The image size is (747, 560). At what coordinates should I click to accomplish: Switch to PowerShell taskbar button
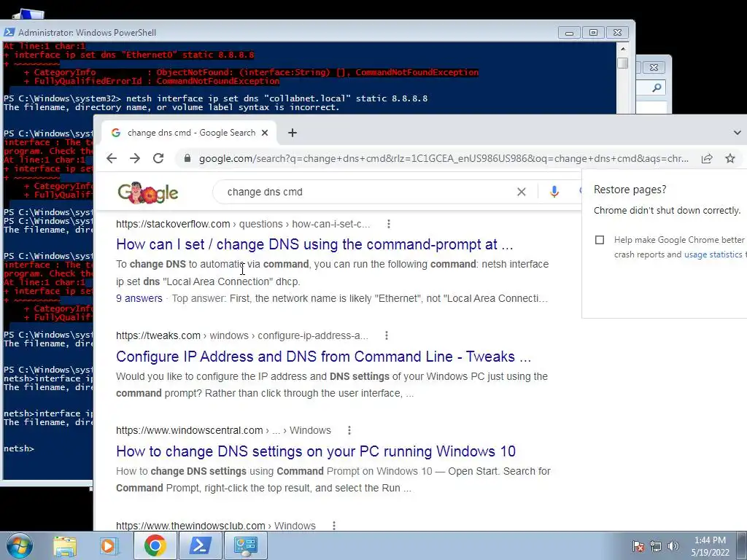tap(201, 545)
